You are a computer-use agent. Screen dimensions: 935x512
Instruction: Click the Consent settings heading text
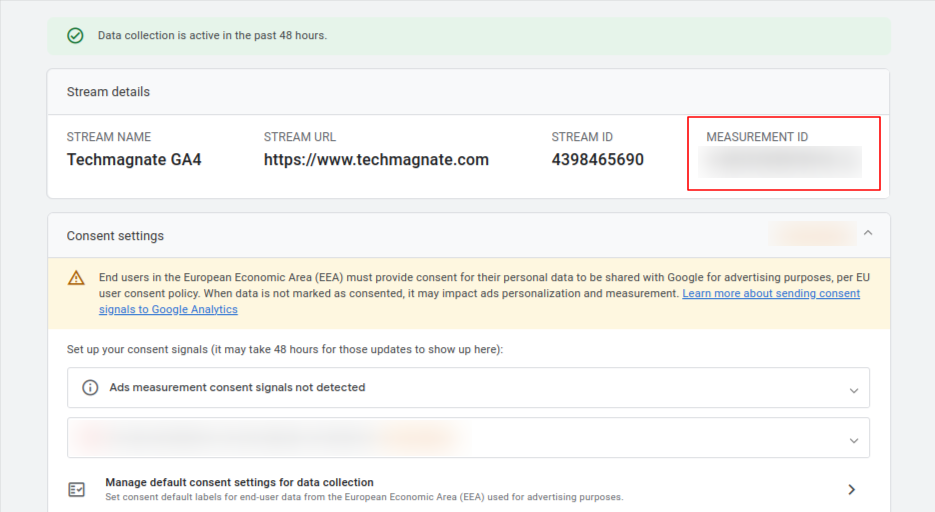coord(115,236)
